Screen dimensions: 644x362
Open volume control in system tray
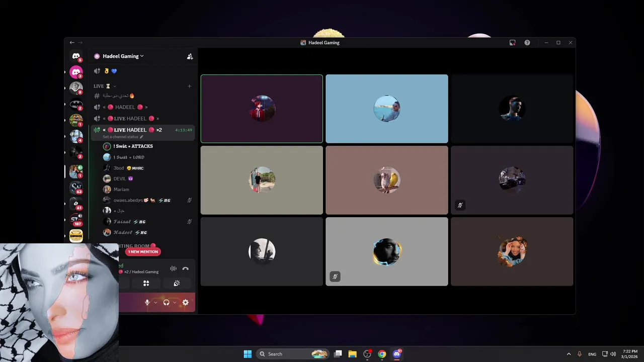(613, 354)
